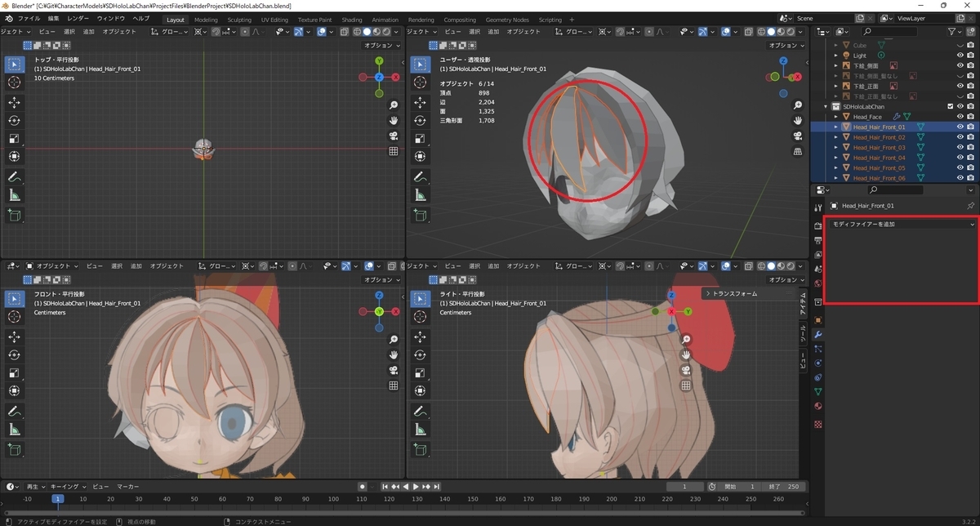Disable render camera icon for Head_Hair_Front_05

pyautogui.click(x=970, y=167)
